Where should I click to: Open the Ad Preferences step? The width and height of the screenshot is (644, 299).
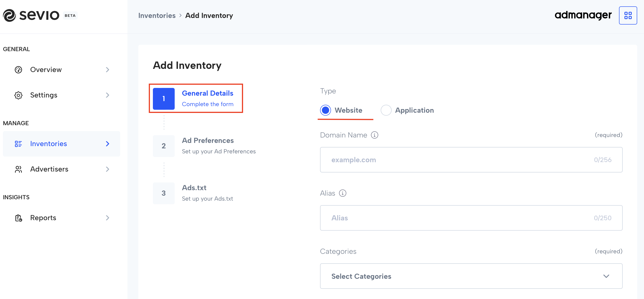pos(208,145)
